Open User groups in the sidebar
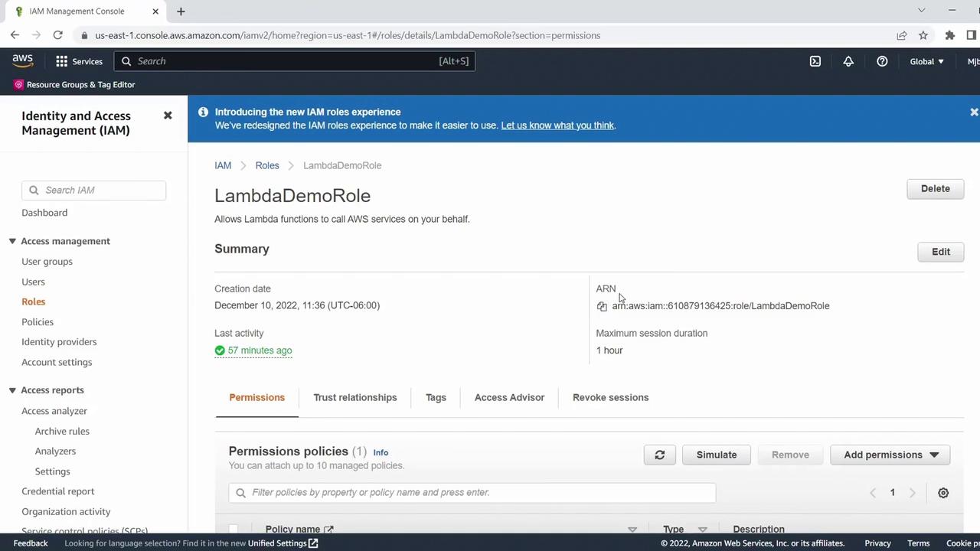 [x=47, y=262]
